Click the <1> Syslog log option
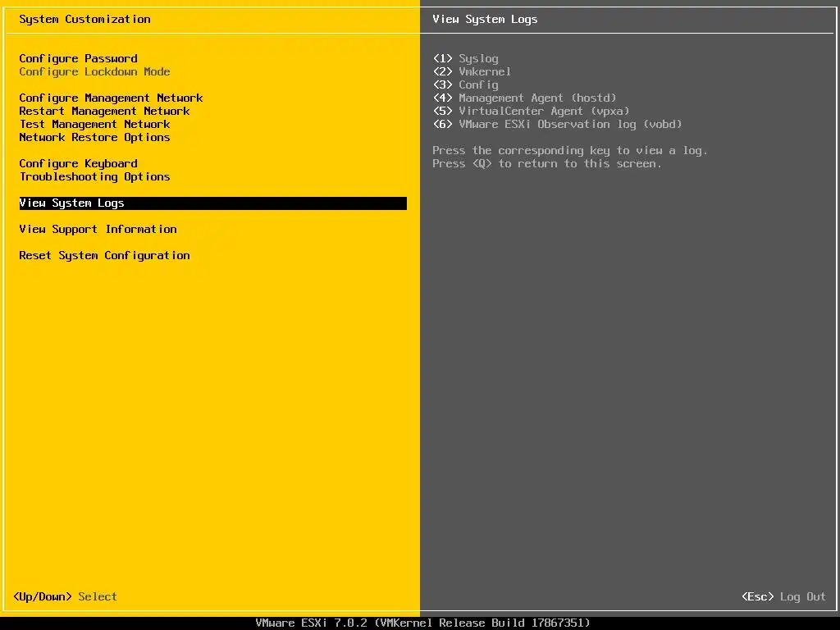Viewport: 840px width, 630px height. (x=466, y=59)
